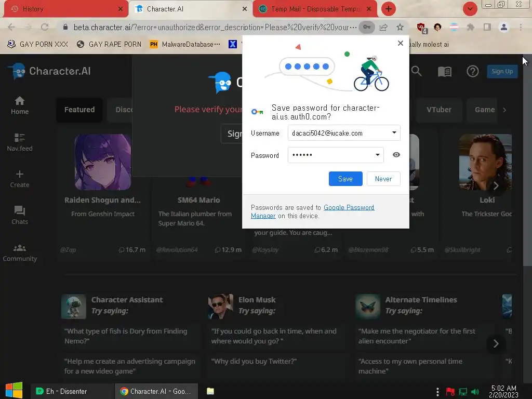This screenshot has height=399, width=532.
Task: Click the share page icon
Action: tap(383, 27)
